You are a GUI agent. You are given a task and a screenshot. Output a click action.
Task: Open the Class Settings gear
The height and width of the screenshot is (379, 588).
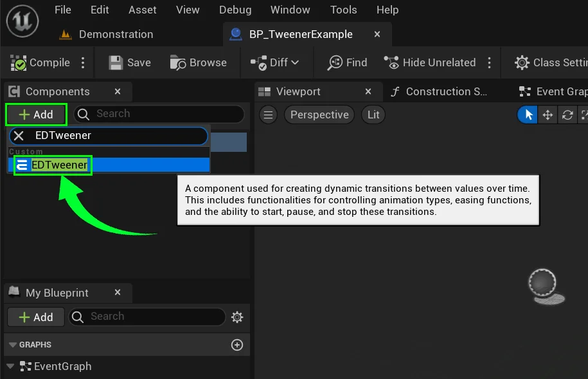522,63
